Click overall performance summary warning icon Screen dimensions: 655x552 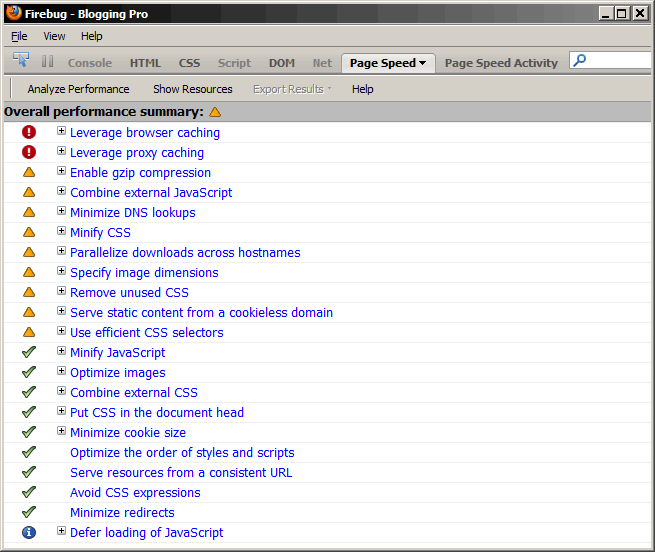[215, 112]
